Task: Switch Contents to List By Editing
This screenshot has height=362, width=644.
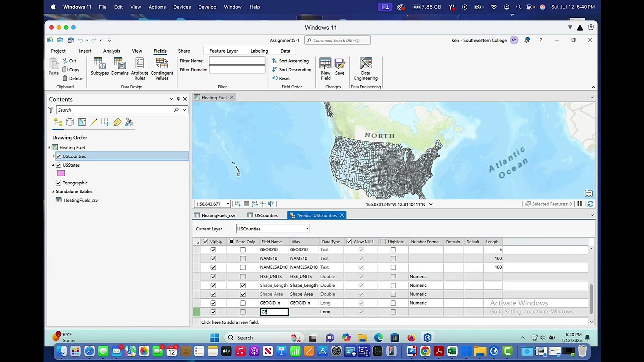Action: click(x=94, y=122)
